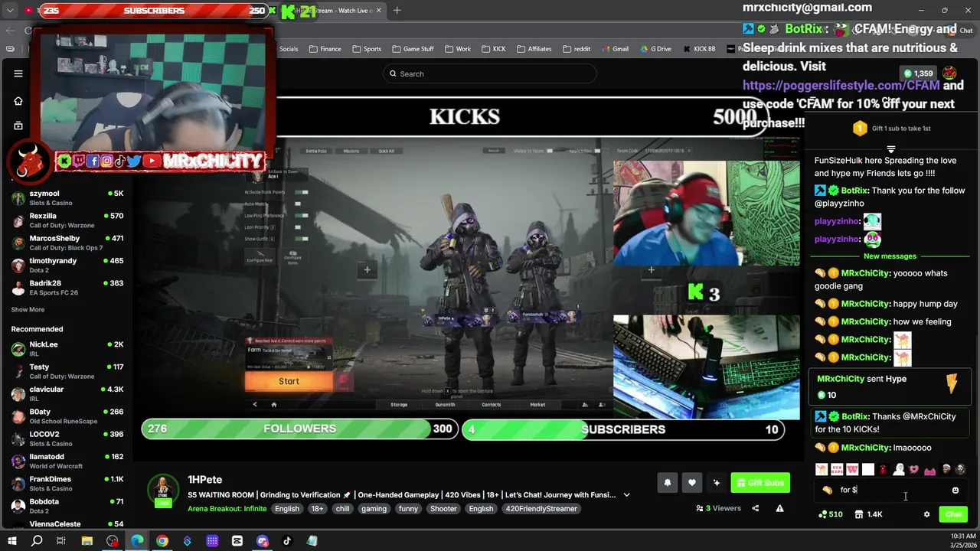Open the Affiliates bookmarks folder
980x551 pixels.
point(534,49)
